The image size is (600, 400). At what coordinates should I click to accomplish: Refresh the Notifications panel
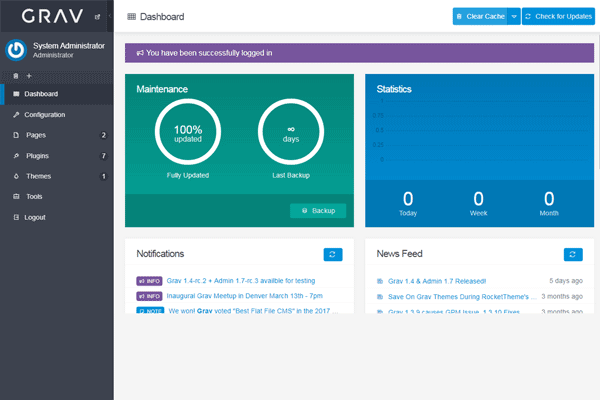point(333,255)
